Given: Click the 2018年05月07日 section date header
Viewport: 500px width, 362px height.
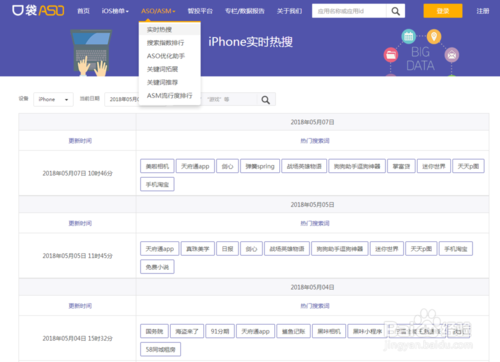Looking at the screenshot, I should [x=312, y=122].
